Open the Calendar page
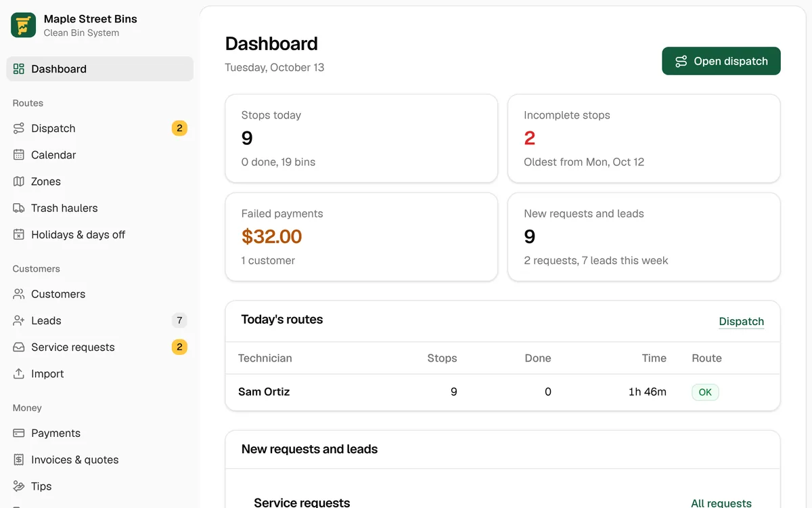The image size is (812, 508). pyautogui.click(x=100, y=155)
